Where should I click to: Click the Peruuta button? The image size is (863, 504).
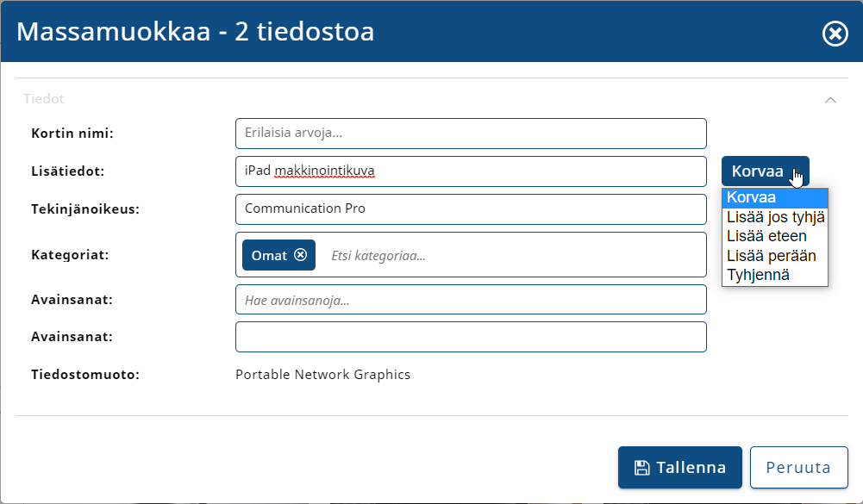tap(797, 468)
